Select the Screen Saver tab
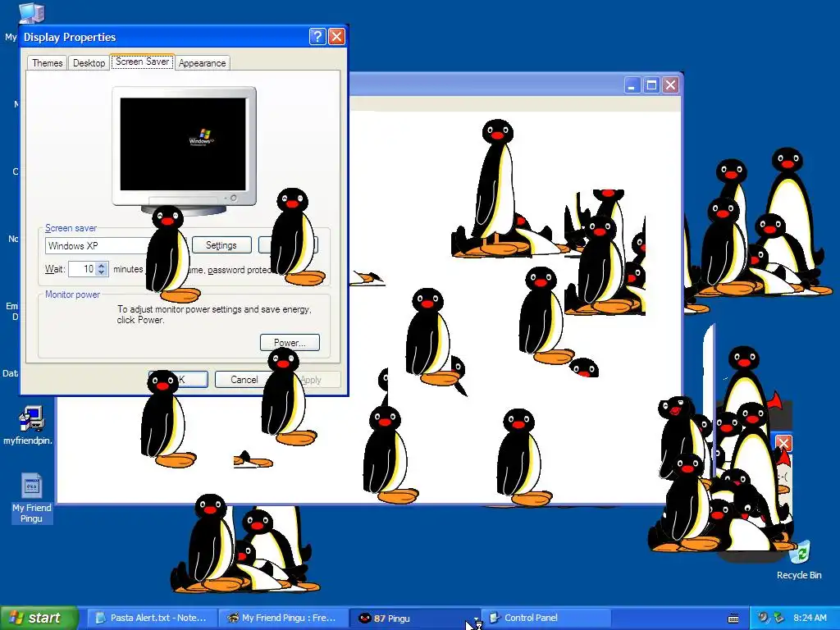The image size is (840, 630). [143, 62]
